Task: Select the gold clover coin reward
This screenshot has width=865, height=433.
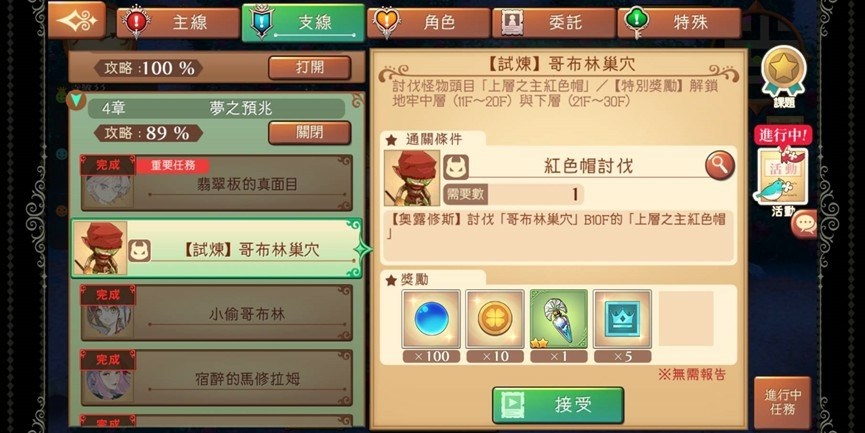Action: coord(495,320)
